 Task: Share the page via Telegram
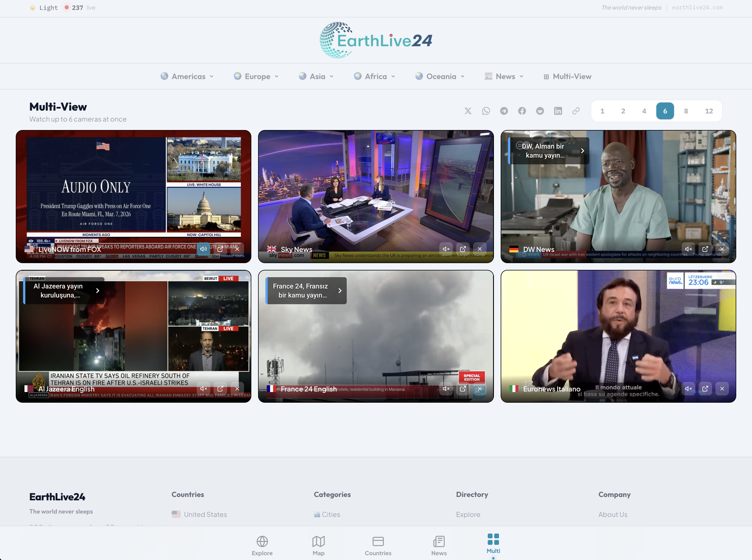(504, 111)
